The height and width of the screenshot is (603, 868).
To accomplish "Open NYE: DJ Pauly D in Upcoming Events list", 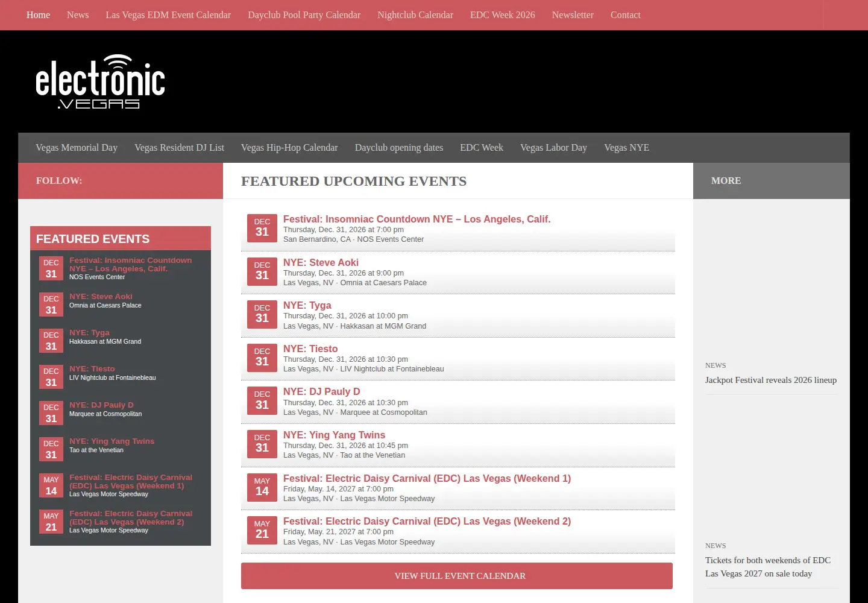I will (322, 392).
